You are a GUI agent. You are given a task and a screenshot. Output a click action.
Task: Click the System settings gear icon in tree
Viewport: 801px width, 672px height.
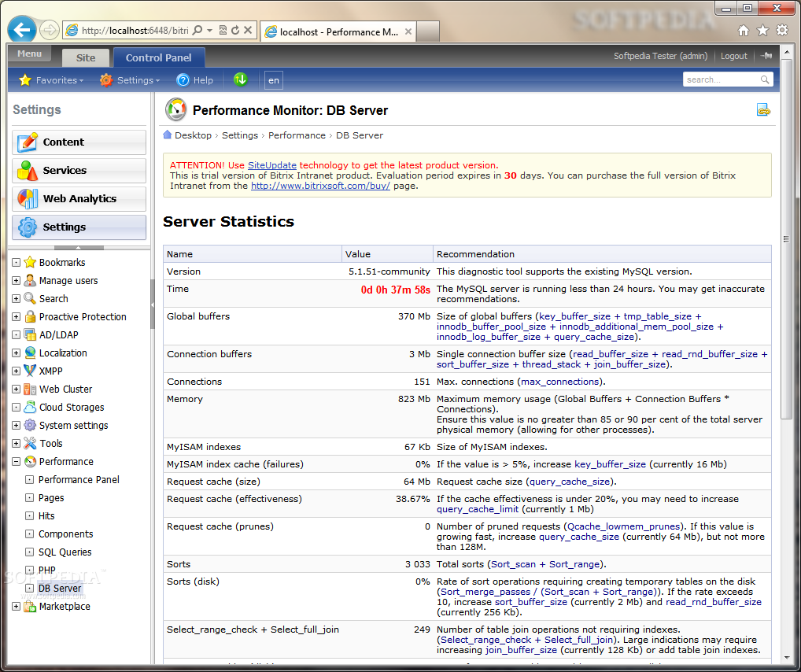coord(30,425)
